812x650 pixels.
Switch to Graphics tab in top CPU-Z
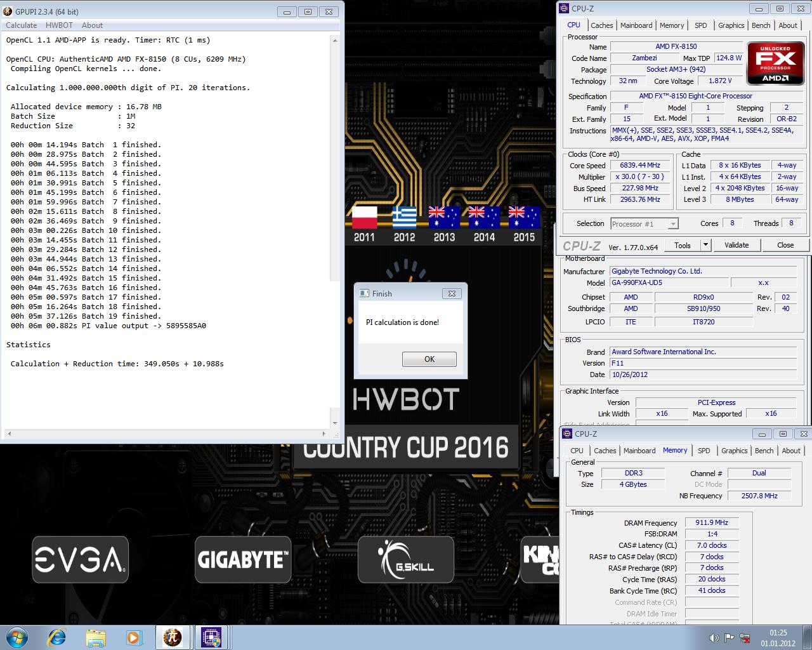(731, 25)
